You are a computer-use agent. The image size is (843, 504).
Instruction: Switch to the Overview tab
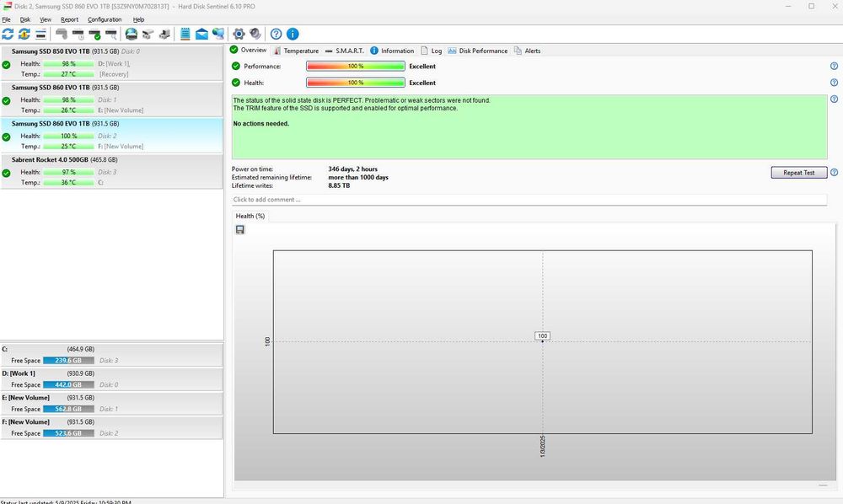point(249,50)
